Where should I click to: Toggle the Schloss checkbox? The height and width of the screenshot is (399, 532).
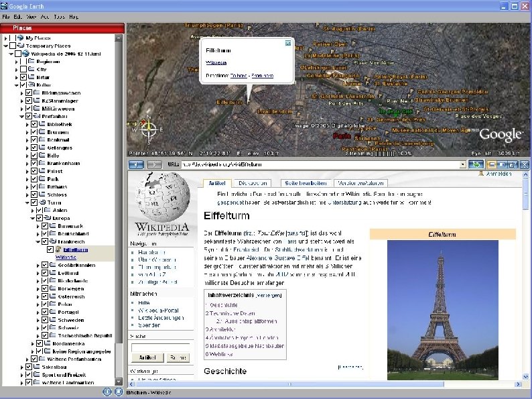tap(34, 194)
